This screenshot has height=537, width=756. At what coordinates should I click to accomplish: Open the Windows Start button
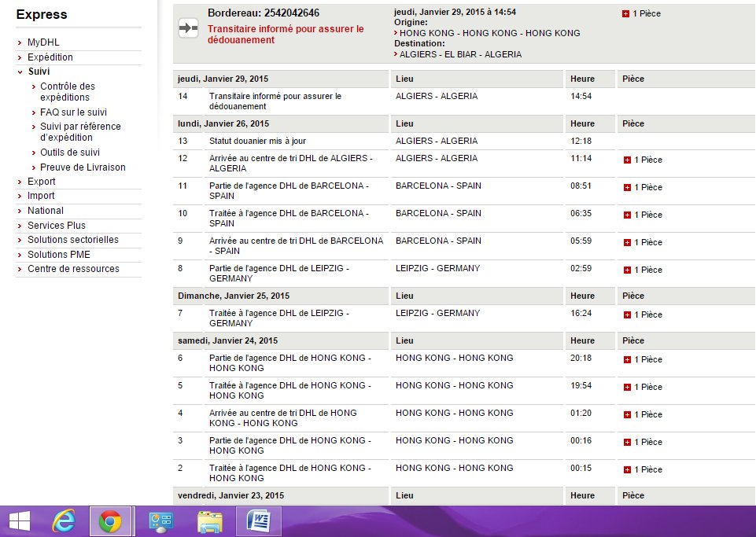tap(20, 521)
